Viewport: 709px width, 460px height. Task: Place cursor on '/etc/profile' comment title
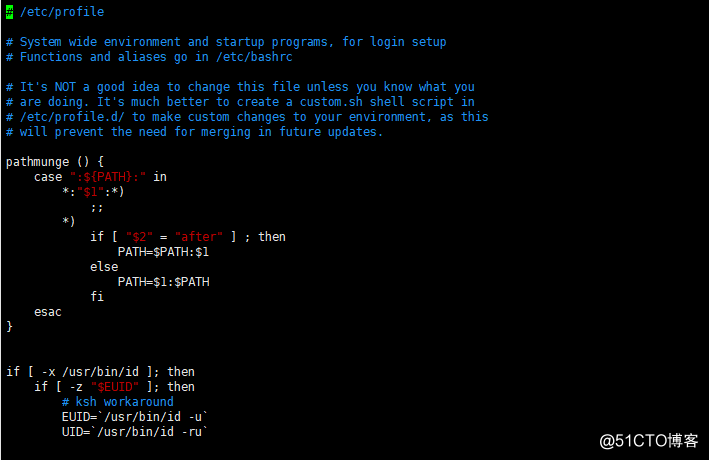(62, 12)
